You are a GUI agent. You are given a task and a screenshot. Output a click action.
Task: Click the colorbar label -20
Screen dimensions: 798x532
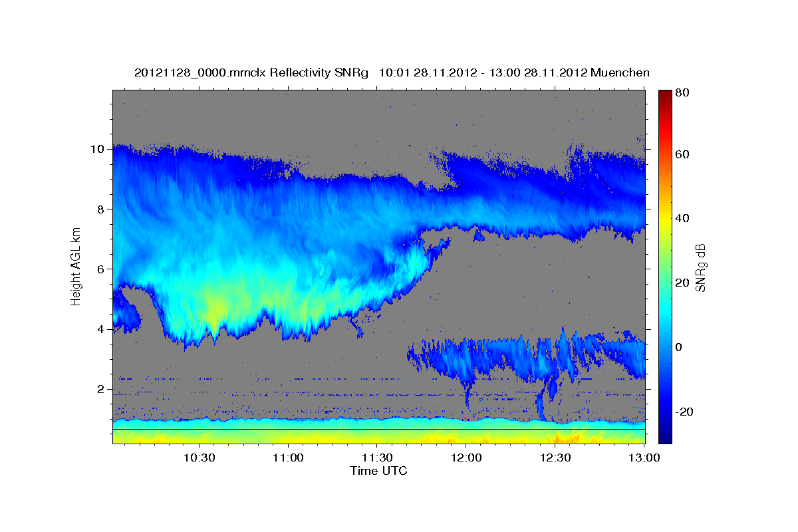click(684, 412)
